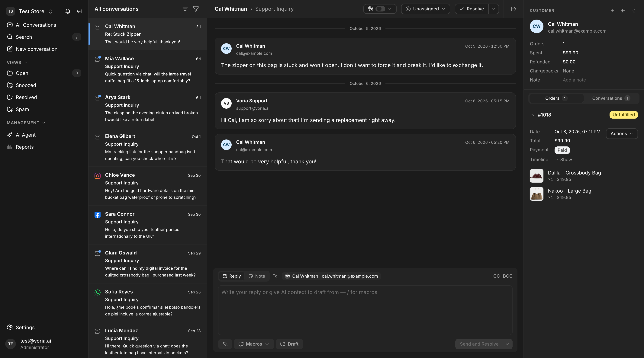Open the translate options dropdown arrow
Screen dimensions: 644x358
tap(390, 9)
